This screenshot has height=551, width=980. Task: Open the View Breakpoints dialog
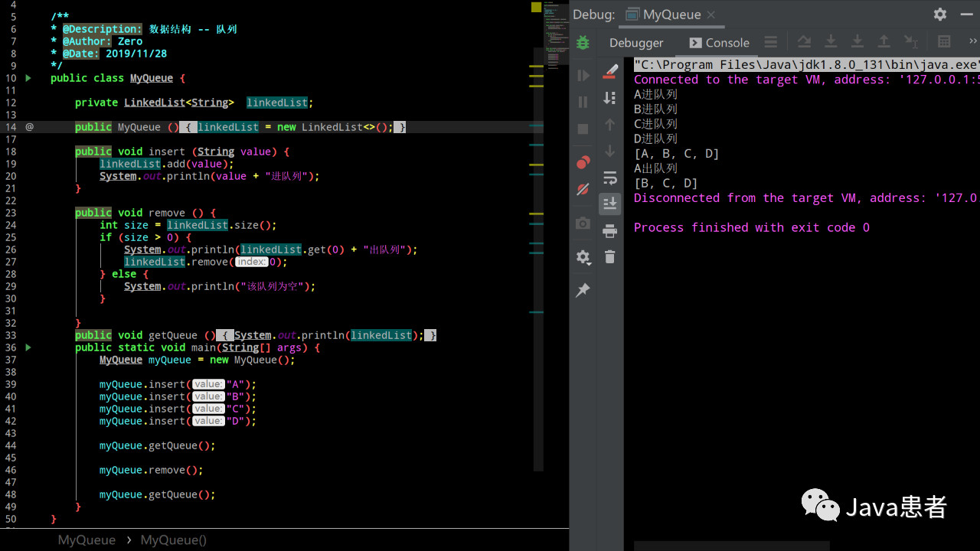(x=583, y=162)
